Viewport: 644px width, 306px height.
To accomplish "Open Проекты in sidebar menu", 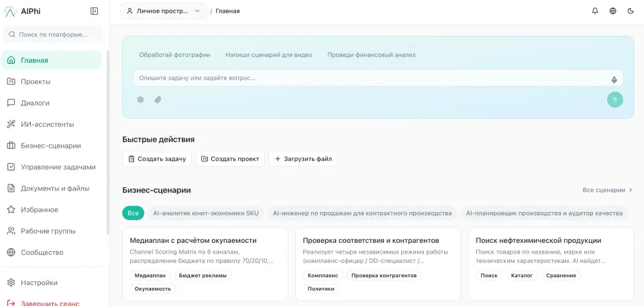I will (52, 81).
